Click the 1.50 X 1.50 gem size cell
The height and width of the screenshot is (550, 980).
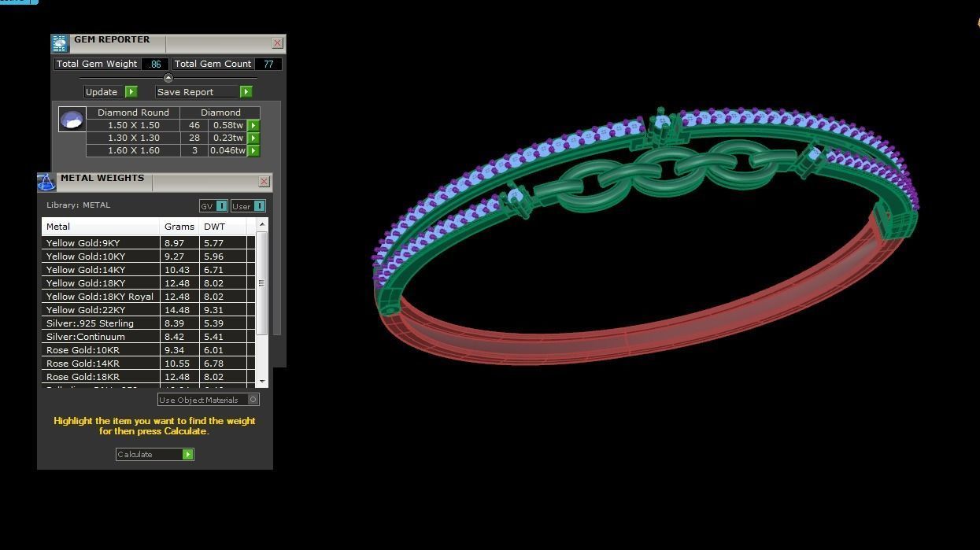(x=133, y=125)
